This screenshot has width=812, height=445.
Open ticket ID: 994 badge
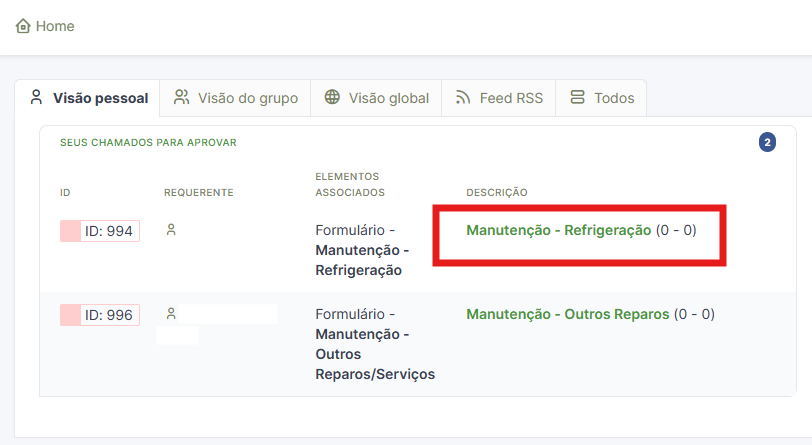pyautogui.click(x=100, y=231)
